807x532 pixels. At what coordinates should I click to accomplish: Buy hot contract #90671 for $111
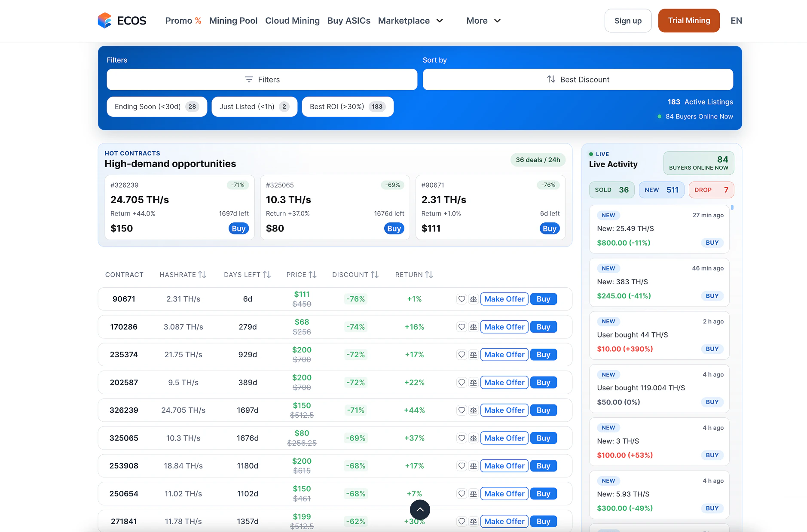coord(550,228)
